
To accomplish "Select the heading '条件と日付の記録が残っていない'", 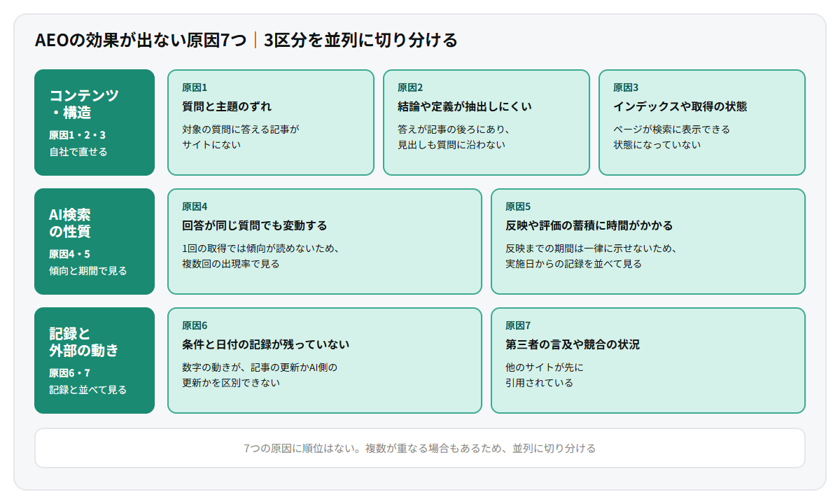I will (266, 344).
